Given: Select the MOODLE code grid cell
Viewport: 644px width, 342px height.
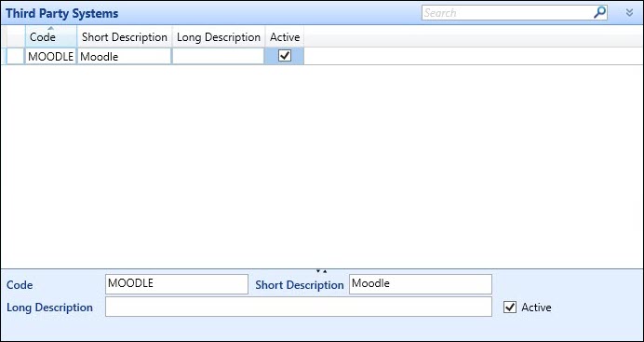Looking at the screenshot, I should coord(51,56).
